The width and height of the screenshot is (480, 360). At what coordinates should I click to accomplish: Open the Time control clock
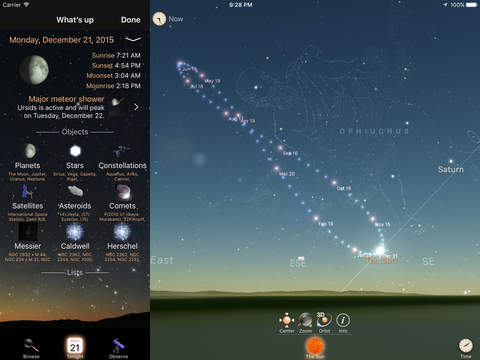466,347
